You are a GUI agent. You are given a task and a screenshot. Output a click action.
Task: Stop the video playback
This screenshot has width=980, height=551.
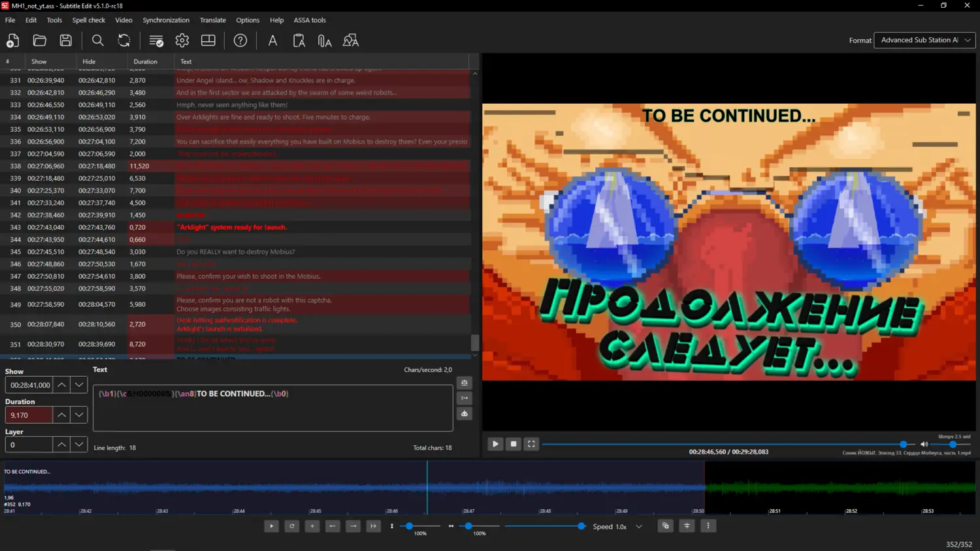tap(514, 444)
